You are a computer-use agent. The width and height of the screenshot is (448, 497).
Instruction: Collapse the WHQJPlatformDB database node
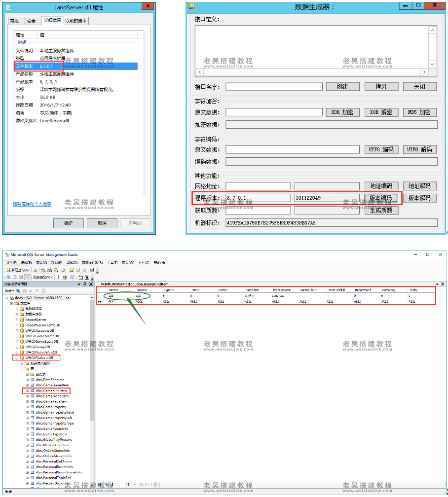pyautogui.click(x=16, y=357)
